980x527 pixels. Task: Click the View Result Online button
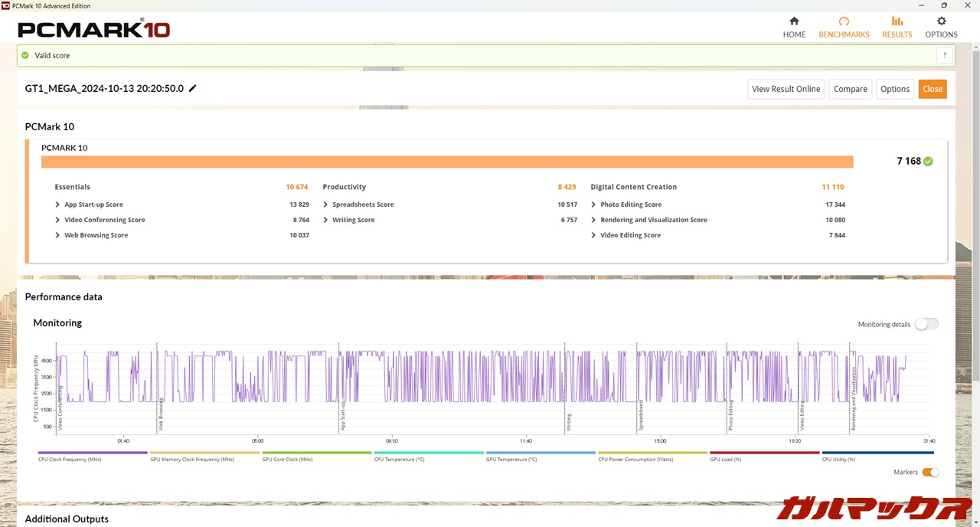coord(786,89)
